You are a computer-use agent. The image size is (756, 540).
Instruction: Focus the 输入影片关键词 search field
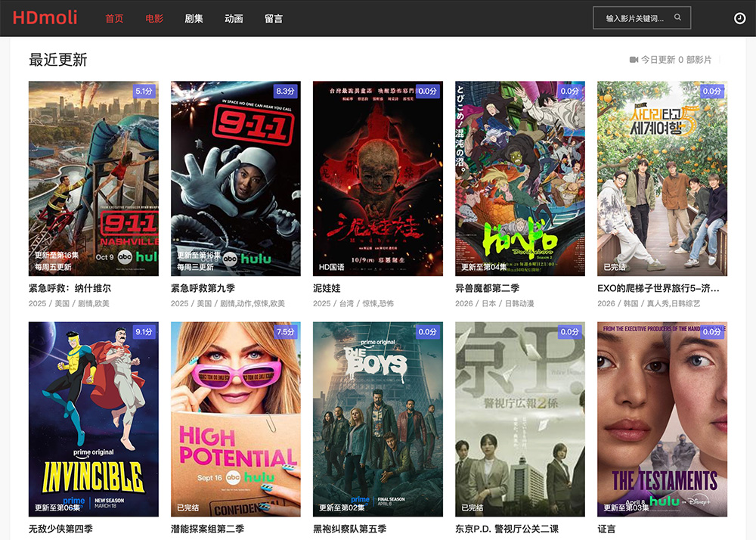pos(635,18)
